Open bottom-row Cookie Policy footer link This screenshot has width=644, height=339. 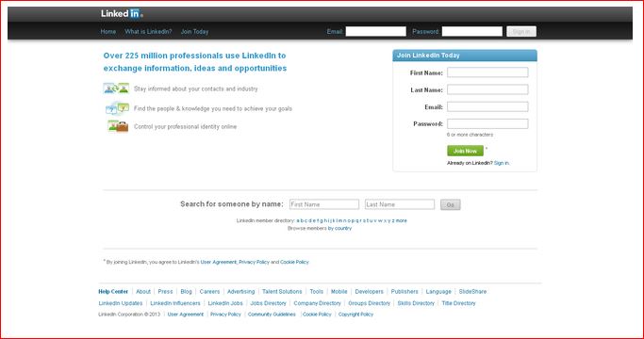click(317, 315)
